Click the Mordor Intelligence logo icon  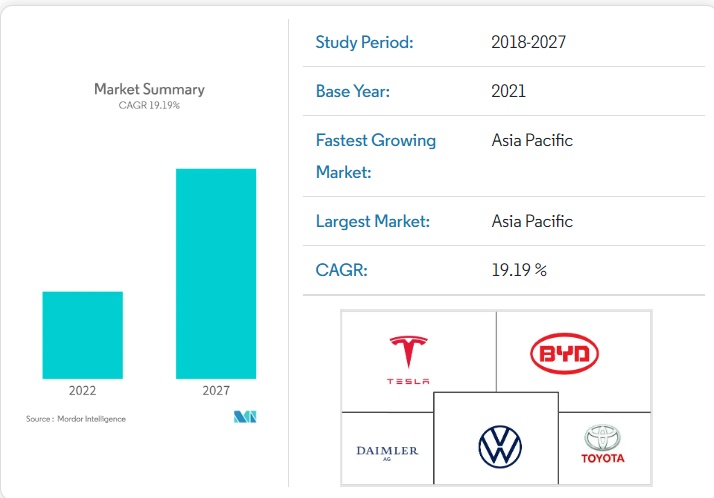coord(246,417)
